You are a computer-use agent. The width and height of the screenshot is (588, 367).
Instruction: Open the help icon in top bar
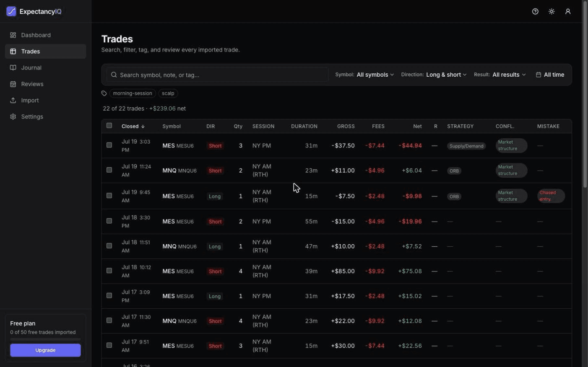535,12
